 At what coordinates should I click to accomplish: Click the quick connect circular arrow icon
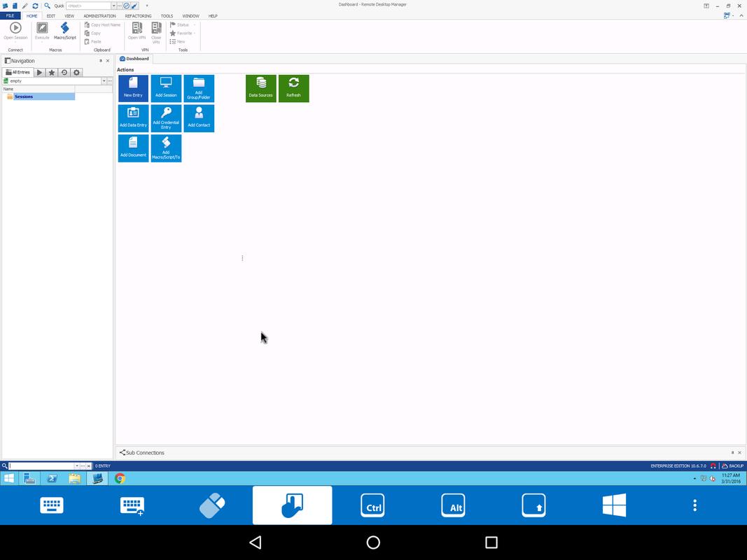pos(126,6)
